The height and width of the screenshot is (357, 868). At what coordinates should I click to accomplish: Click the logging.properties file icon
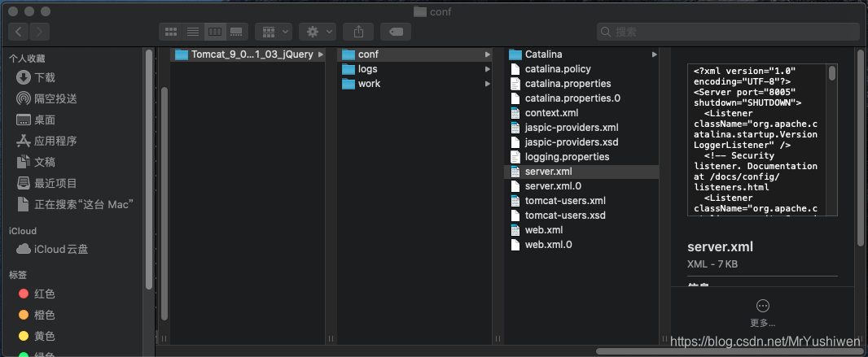point(515,157)
